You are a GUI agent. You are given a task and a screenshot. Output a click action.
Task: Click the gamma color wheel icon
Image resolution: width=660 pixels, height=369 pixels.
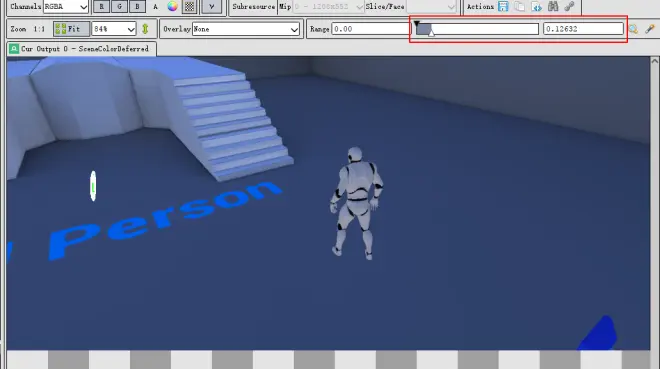(x=172, y=6)
